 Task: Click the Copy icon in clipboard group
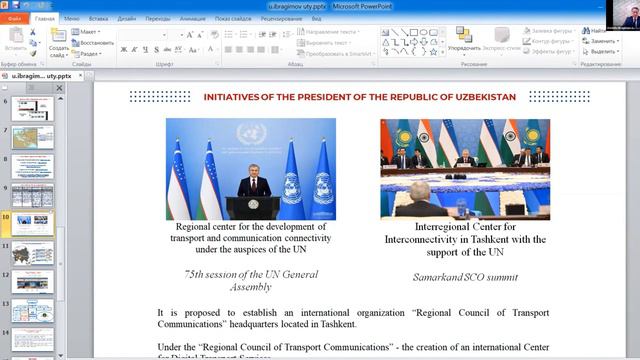[x=33, y=42]
